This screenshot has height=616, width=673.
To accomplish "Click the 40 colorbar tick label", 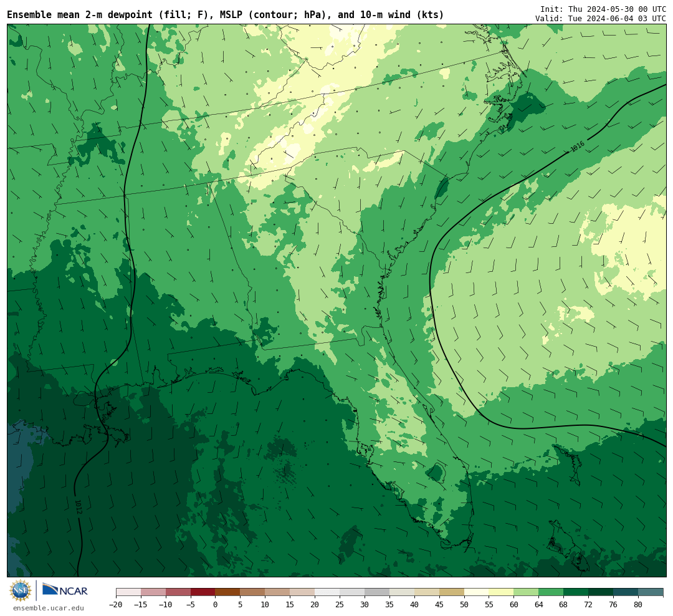I will [x=414, y=604].
